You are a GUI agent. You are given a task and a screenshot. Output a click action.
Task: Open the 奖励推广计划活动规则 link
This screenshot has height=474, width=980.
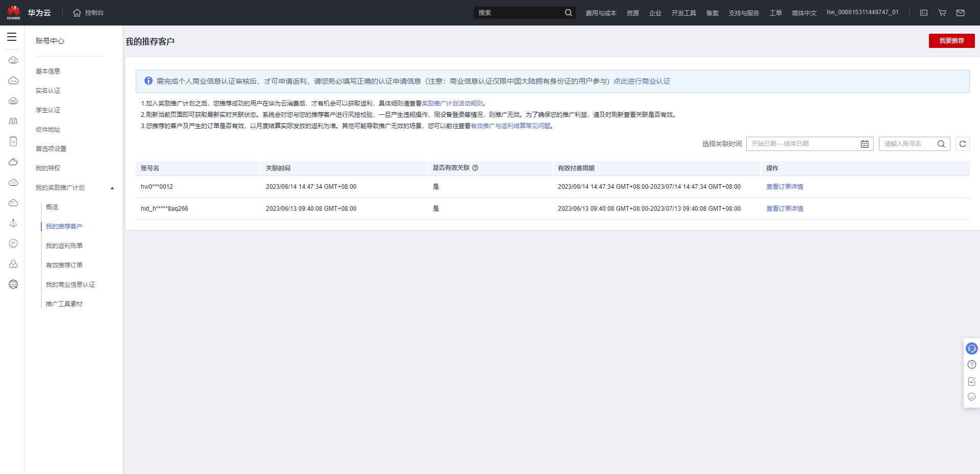pos(452,104)
